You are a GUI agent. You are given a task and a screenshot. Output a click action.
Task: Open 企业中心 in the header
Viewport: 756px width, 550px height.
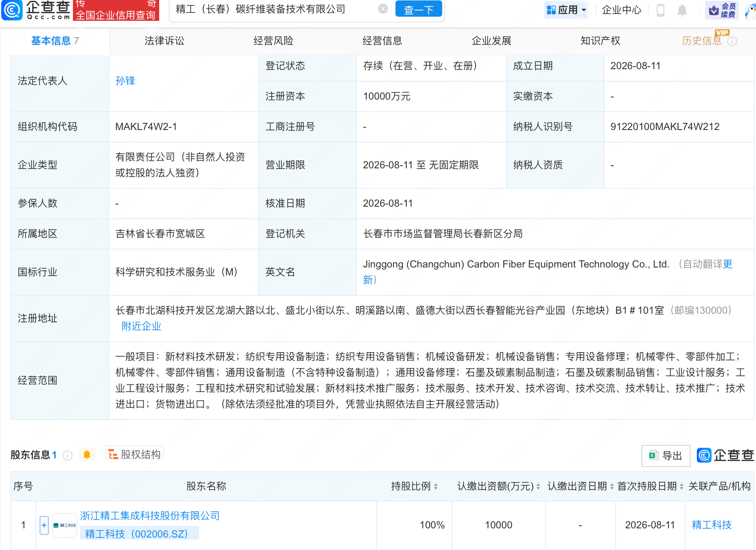(621, 10)
